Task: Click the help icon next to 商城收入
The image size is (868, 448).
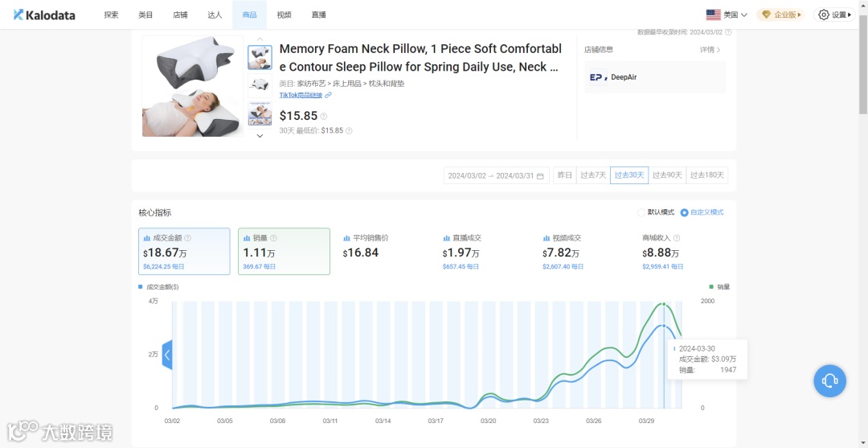Action: pyautogui.click(x=677, y=238)
